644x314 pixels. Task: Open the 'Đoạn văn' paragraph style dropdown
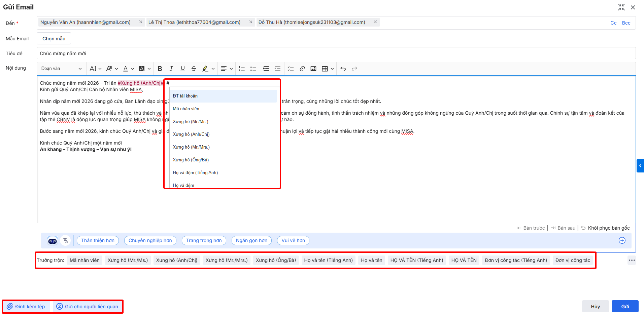61,69
